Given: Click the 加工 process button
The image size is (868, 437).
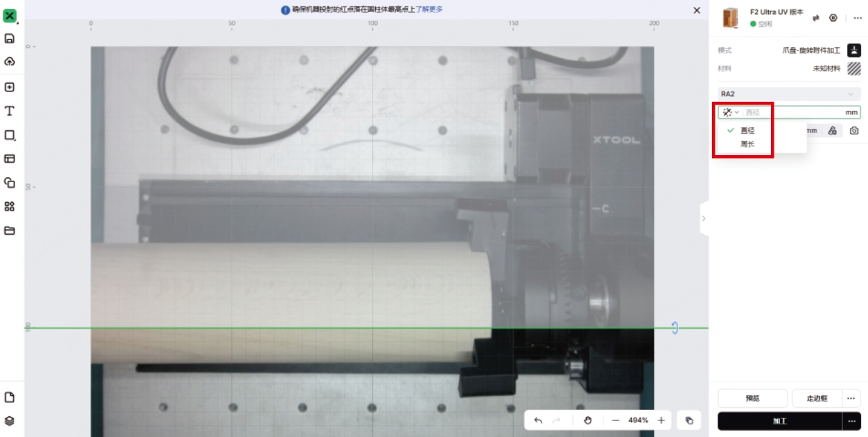Looking at the screenshot, I should coord(780,421).
